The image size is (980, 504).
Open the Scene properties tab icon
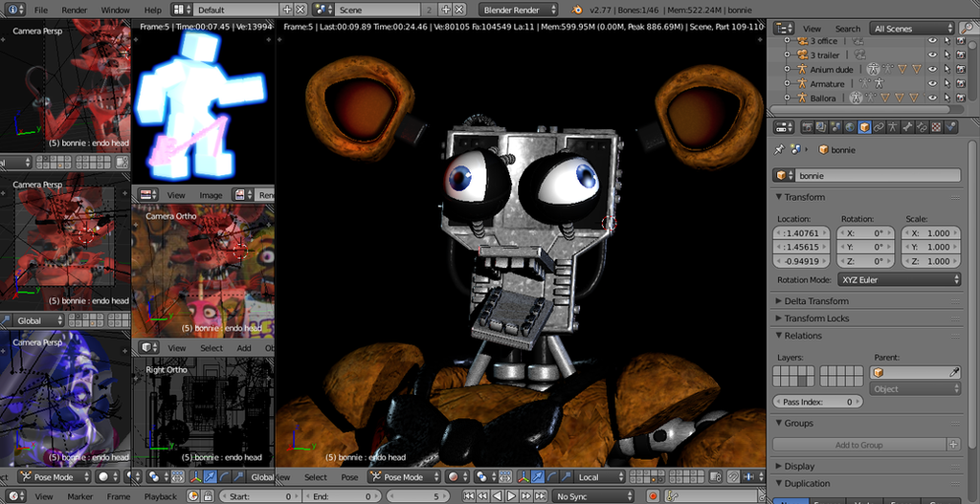coord(835,127)
